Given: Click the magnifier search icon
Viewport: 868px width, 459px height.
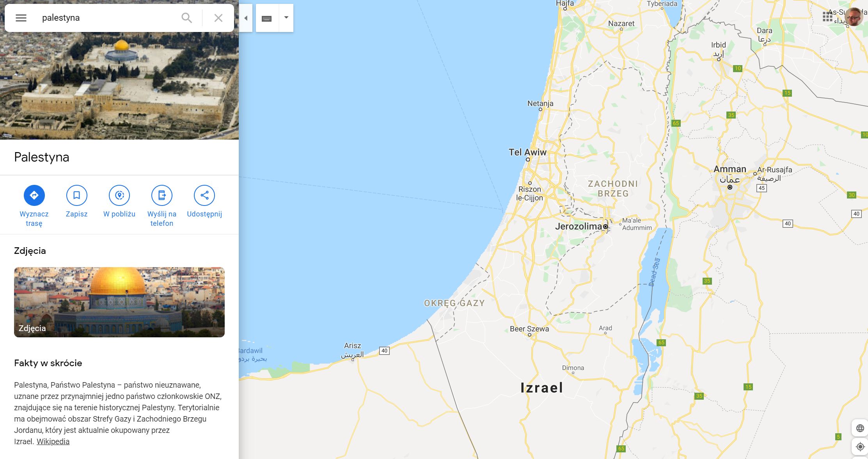Looking at the screenshot, I should point(187,18).
